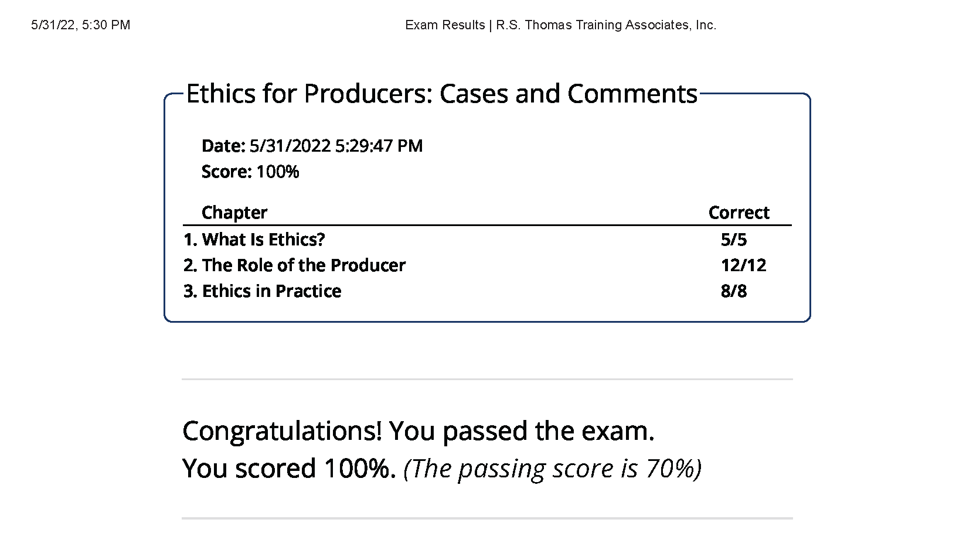Click R.S. Thomas Training Associates text
The height and width of the screenshot is (550, 980).
pyautogui.click(x=606, y=25)
